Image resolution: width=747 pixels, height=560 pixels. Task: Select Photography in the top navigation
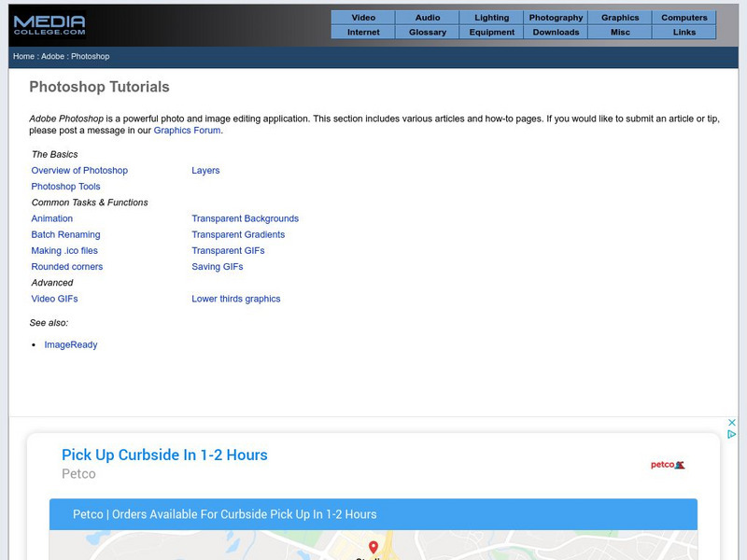point(556,18)
